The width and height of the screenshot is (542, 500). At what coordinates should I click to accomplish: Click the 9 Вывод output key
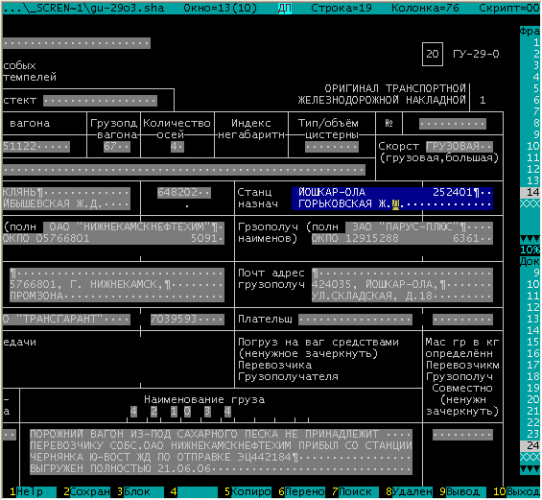pyautogui.click(x=463, y=491)
